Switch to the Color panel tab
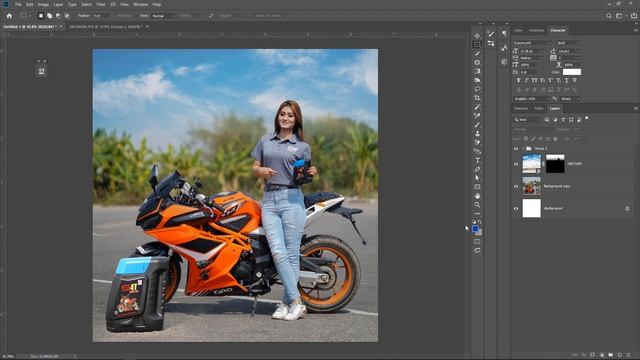This screenshot has width=640, height=360. pos(518,30)
